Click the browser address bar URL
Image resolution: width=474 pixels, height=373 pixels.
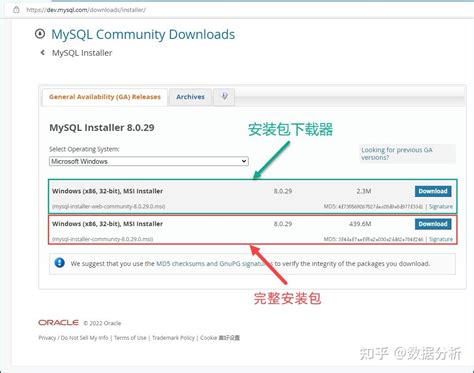(86, 10)
